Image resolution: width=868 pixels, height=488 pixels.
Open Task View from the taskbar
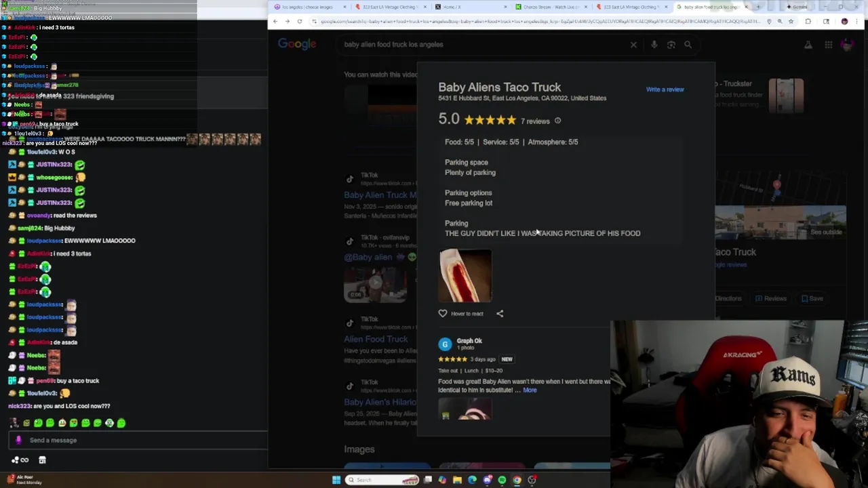point(428,480)
